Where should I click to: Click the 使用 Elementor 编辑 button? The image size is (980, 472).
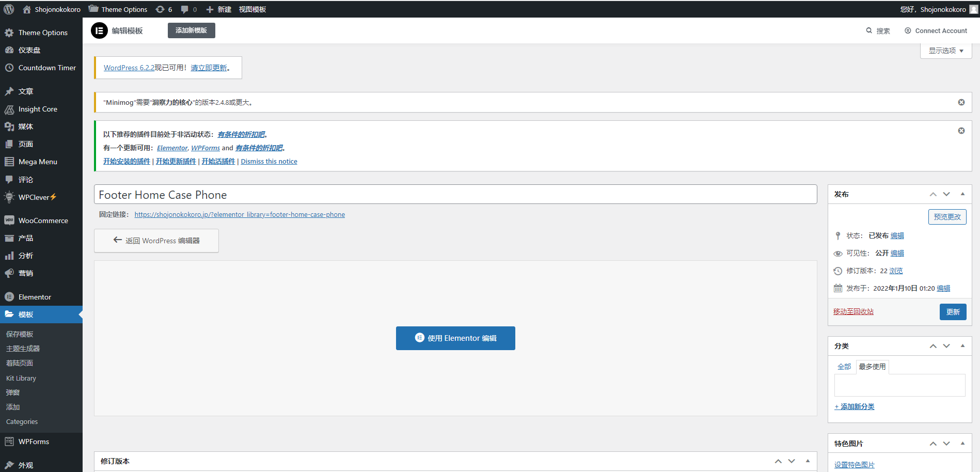click(x=455, y=338)
